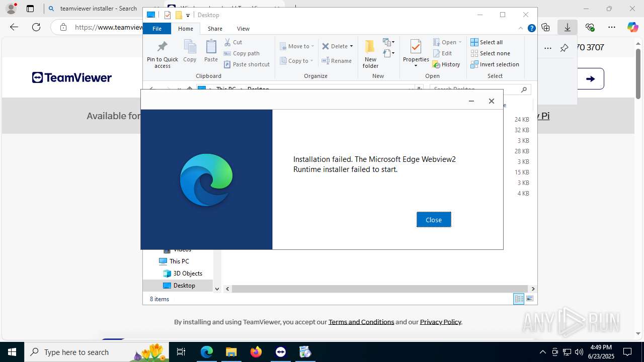Click the Paste icon in Clipboard group
Screen dimensions: 644x362
pyautogui.click(x=211, y=51)
